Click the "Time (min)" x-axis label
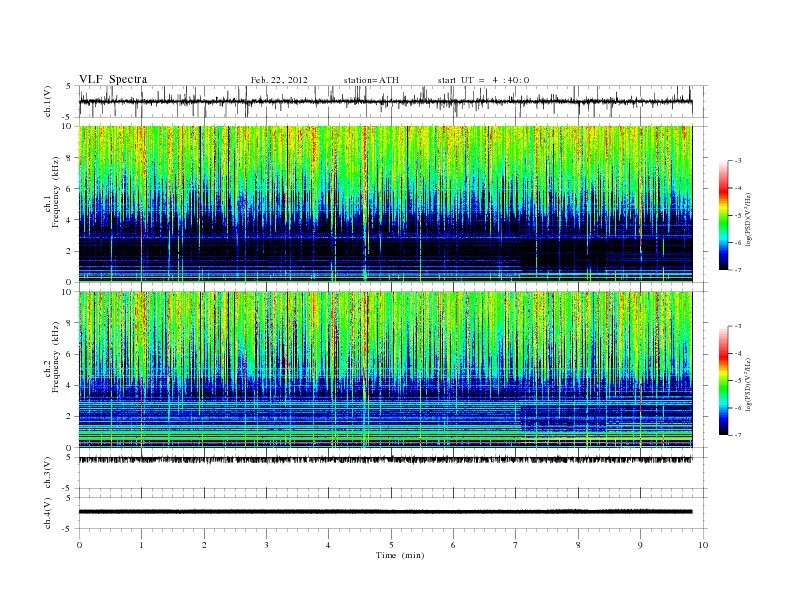The image size is (792, 612). point(400,555)
